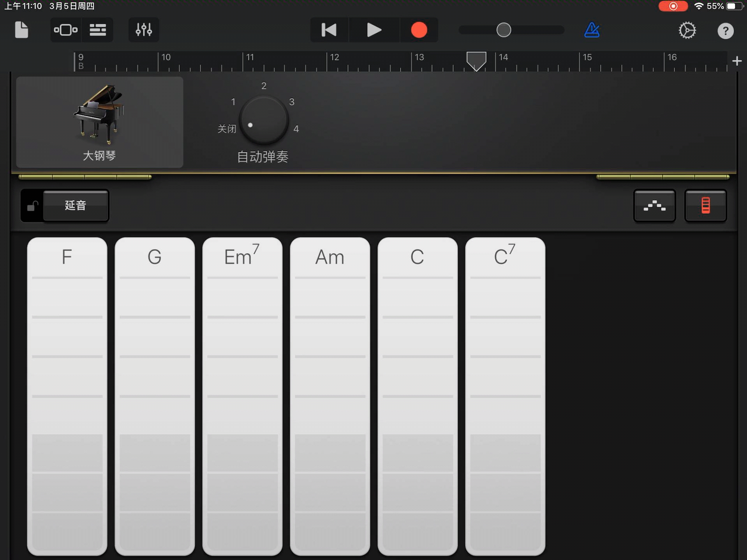This screenshot has width=747, height=560.
Task: Toggle the sustain lock icon
Action: pos(32,206)
